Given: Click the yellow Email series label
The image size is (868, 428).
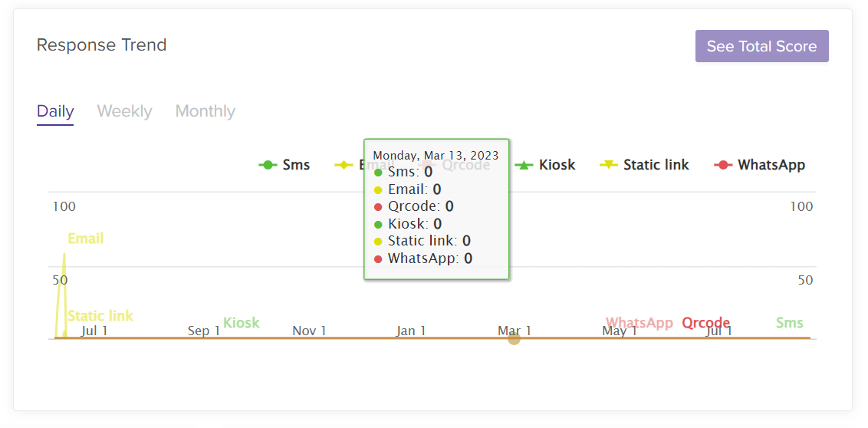Looking at the screenshot, I should click(x=85, y=239).
